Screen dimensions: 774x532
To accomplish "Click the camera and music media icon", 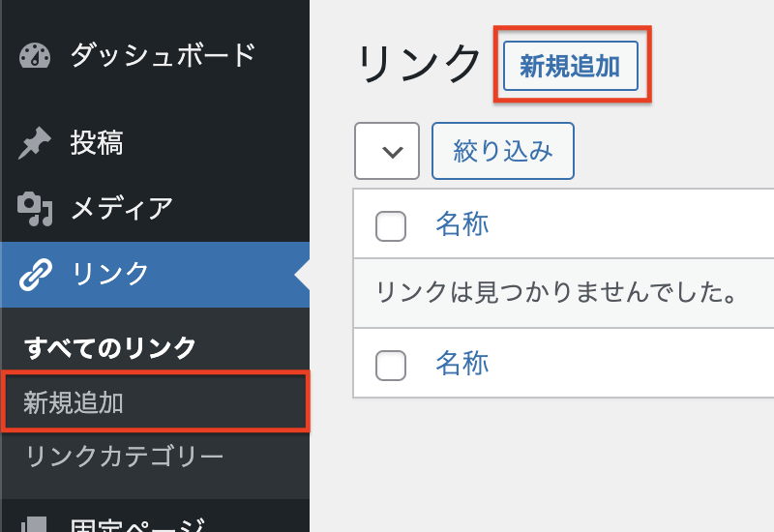I will pyautogui.click(x=35, y=208).
